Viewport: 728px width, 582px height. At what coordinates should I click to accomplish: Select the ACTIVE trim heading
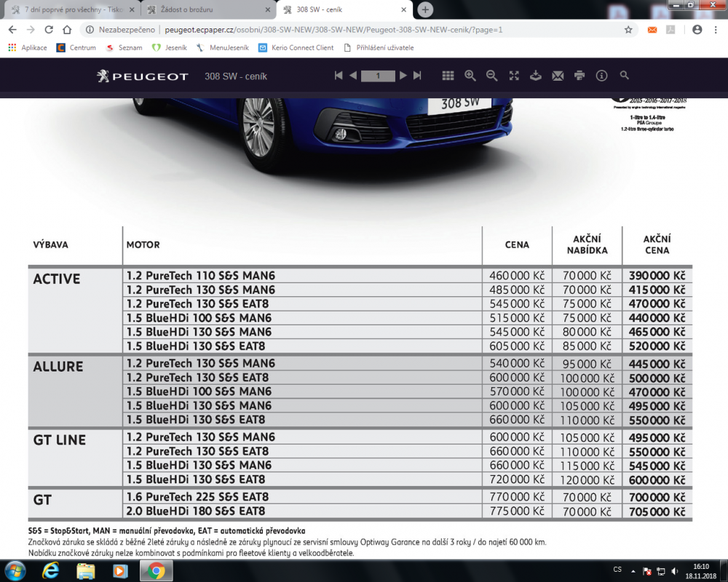57,279
